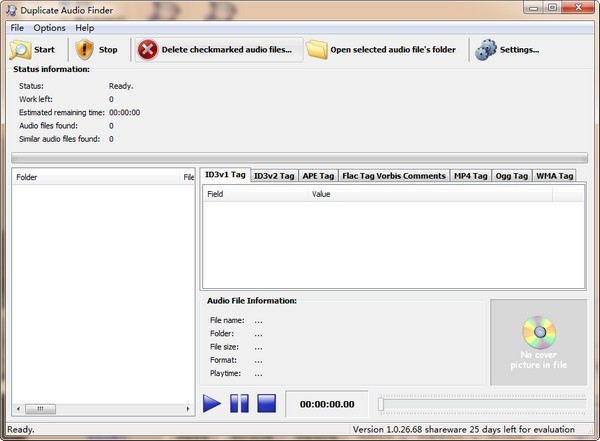Switch to the ID3v2 Tag tab

[x=273, y=176]
